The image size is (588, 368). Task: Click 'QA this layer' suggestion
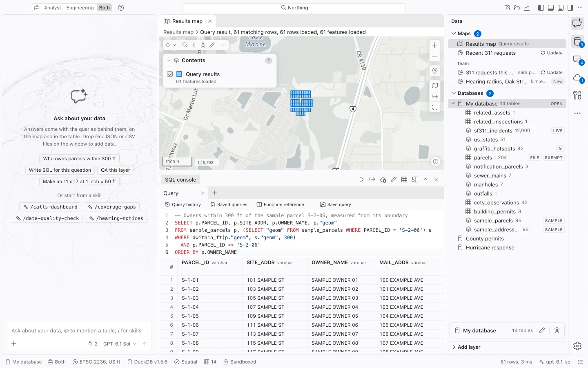(116, 170)
